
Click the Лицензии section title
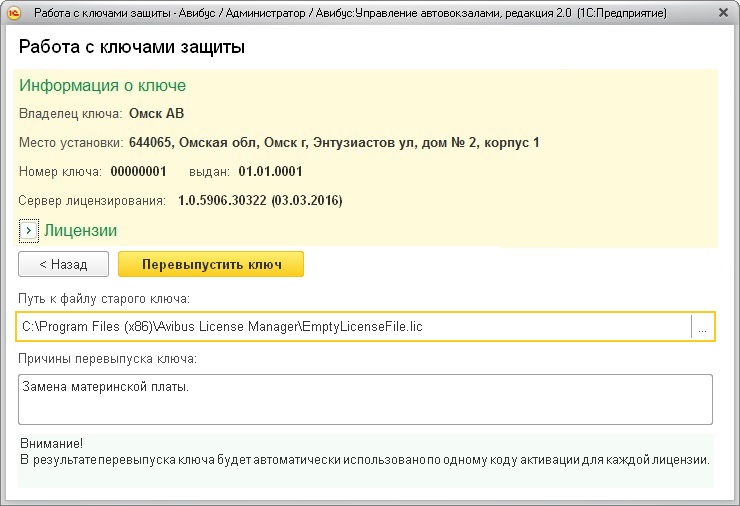click(x=80, y=231)
